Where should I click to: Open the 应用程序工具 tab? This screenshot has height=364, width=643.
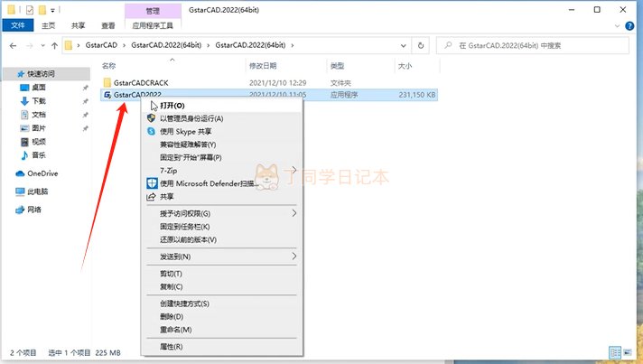[x=153, y=25]
